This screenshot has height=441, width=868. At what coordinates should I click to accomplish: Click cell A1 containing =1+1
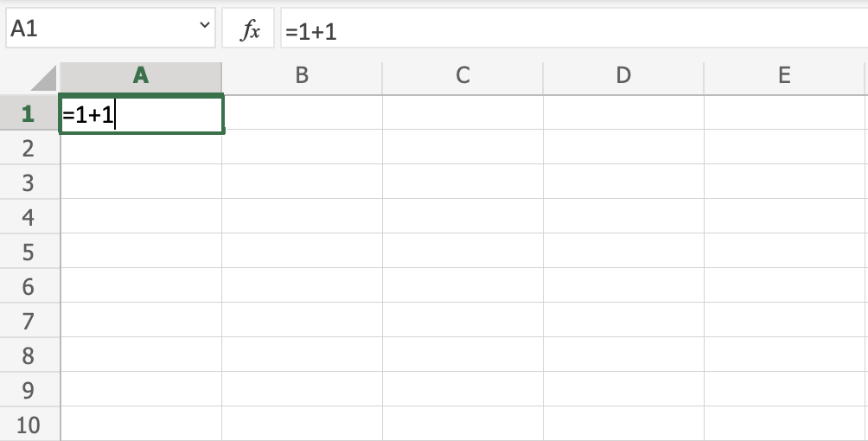[141, 114]
